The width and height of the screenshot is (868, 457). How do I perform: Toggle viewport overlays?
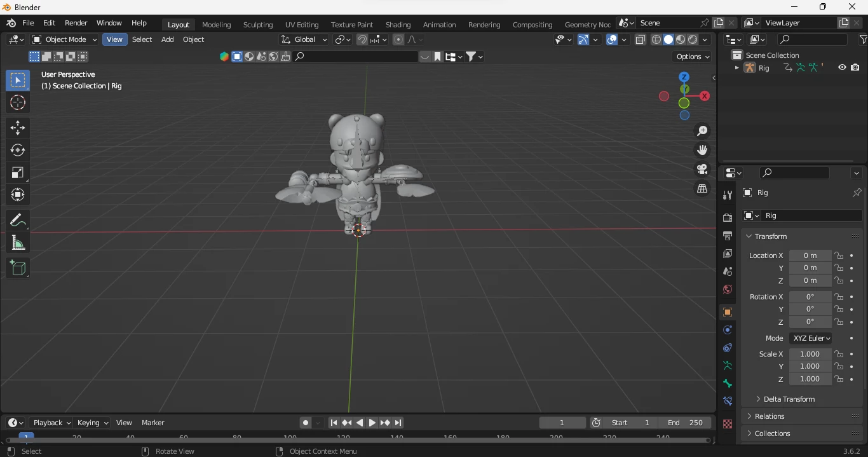click(612, 39)
